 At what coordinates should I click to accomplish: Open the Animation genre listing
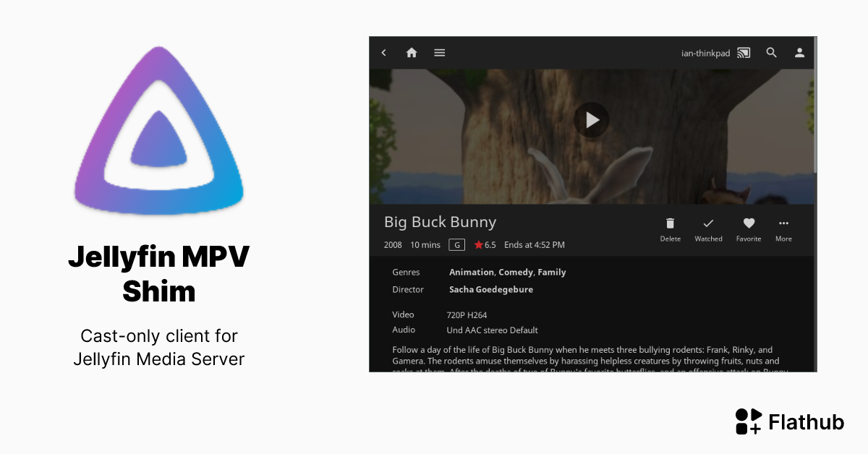coord(472,272)
